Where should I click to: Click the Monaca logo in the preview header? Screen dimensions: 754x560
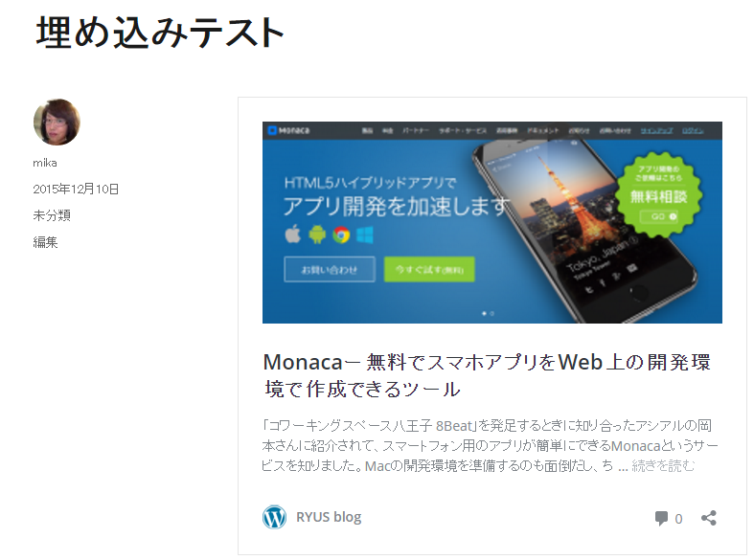[x=289, y=130]
